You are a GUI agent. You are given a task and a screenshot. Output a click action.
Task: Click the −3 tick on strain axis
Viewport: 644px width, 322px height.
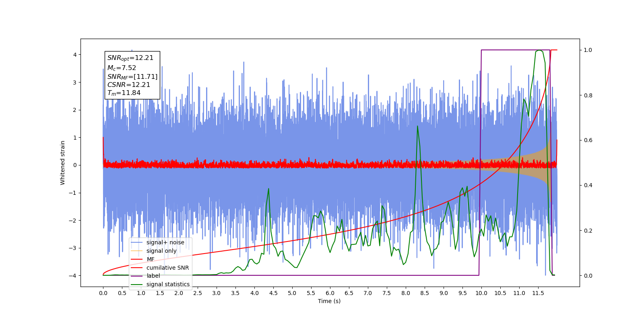[x=73, y=248]
